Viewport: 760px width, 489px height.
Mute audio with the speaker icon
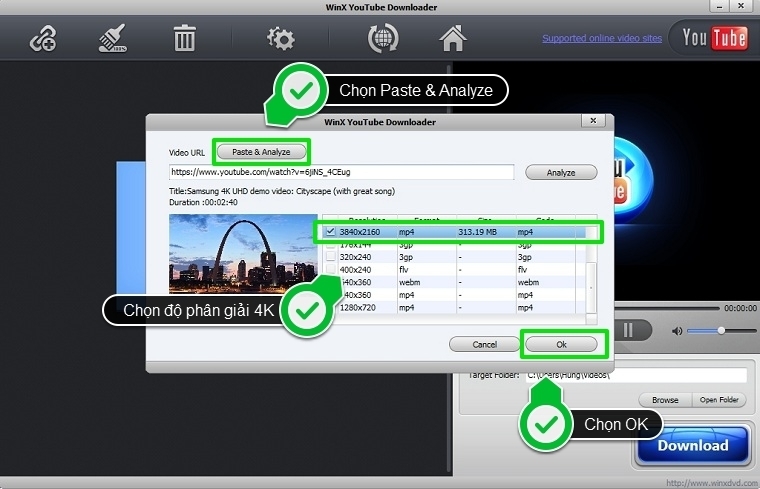coord(677,330)
